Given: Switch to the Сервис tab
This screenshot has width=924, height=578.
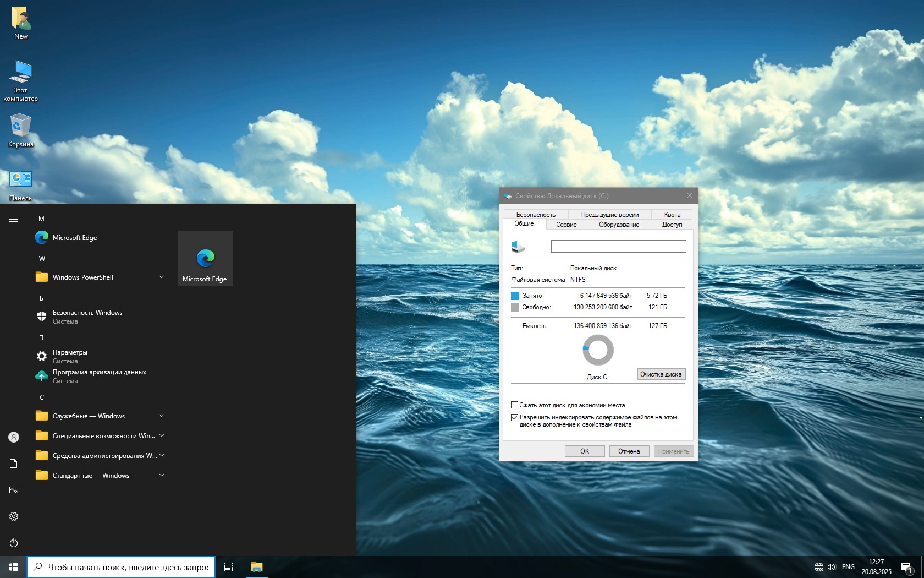Looking at the screenshot, I should (566, 225).
